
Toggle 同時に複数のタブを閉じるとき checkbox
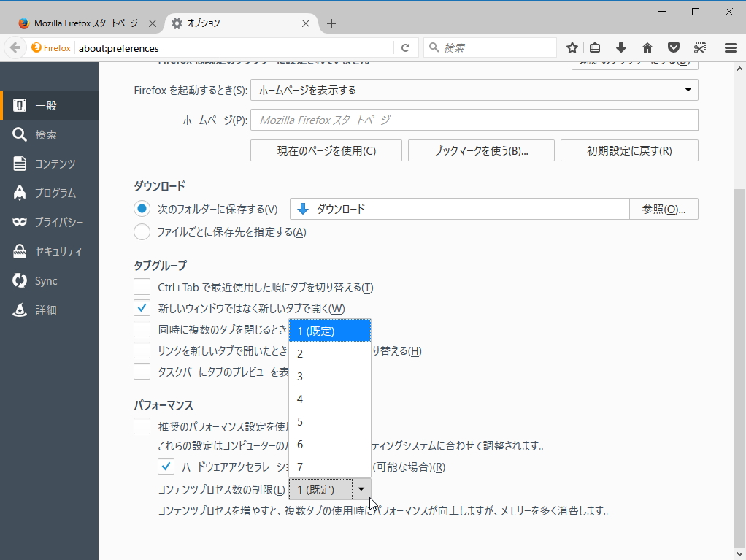tap(142, 329)
